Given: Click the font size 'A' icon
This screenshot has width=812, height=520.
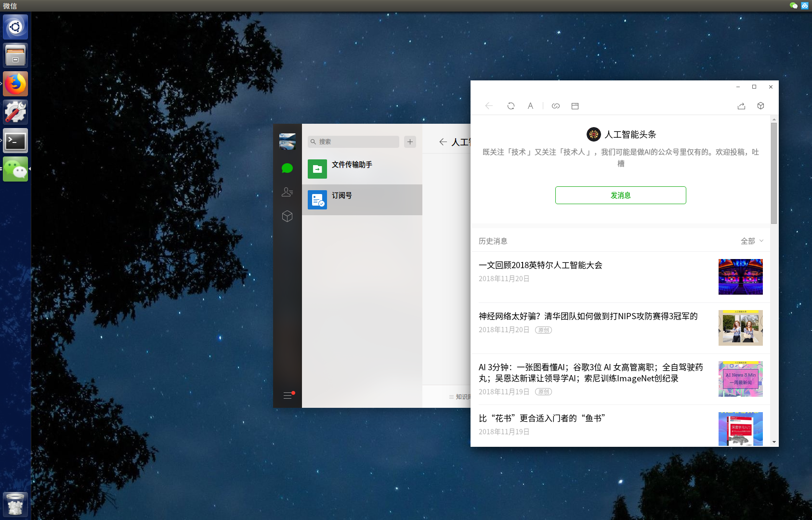Looking at the screenshot, I should point(530,106).
